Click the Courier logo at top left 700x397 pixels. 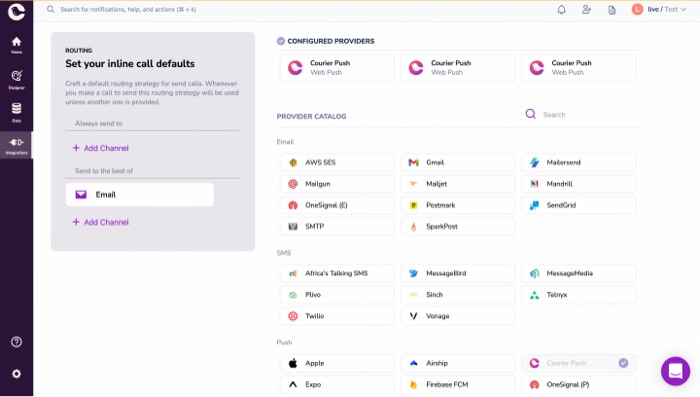(17, 11)
